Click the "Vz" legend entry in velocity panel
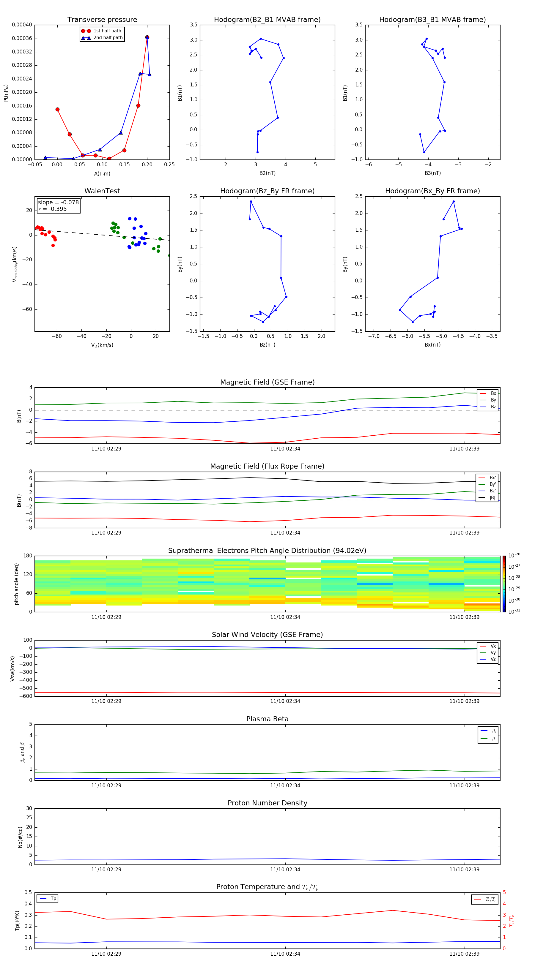 [488, 659]
